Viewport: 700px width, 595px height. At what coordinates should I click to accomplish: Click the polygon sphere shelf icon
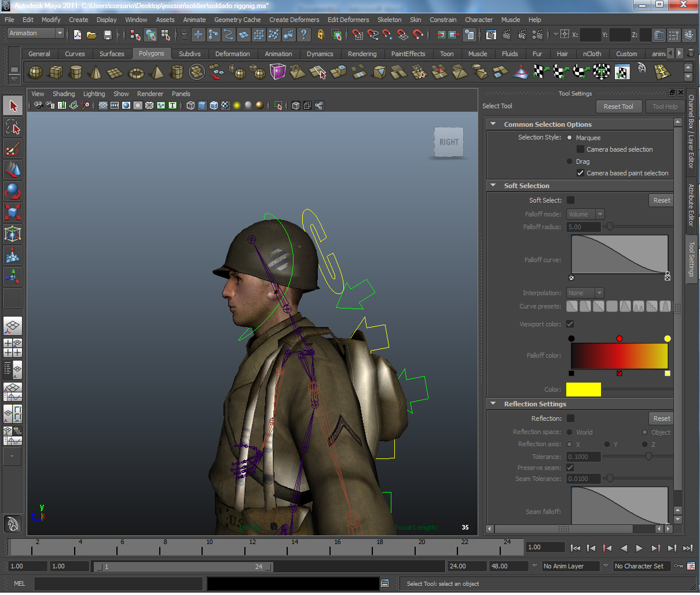click(36, 72)
